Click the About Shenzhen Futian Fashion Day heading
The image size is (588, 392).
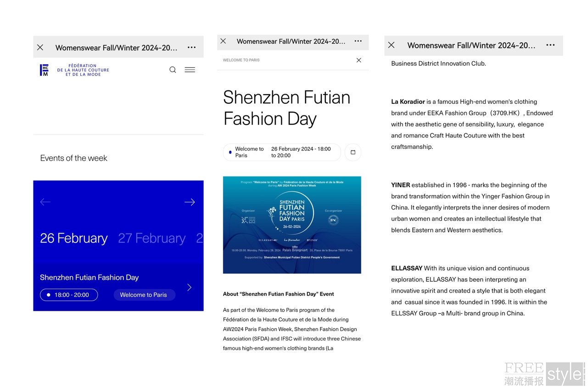tap(279, 294)
